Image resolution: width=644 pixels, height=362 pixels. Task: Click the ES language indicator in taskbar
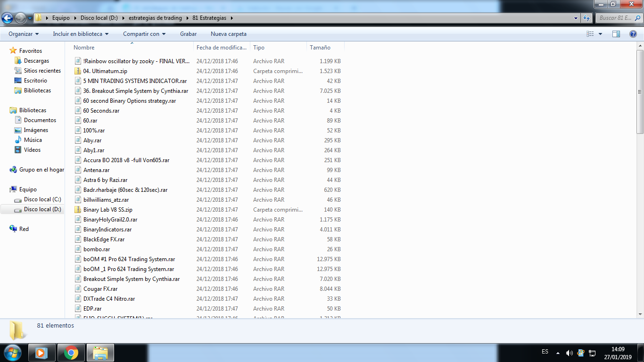pos(545,352)
